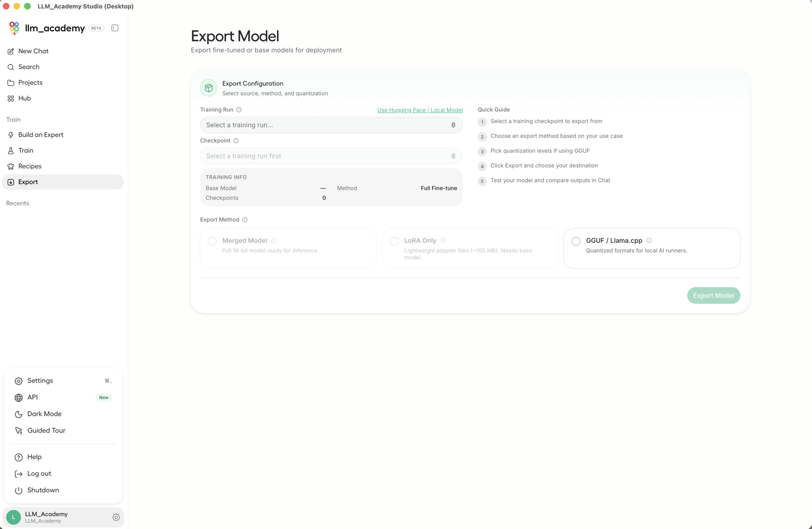Click the Projects folder icon
Viewport: 812px width, 529px height.
11,83
